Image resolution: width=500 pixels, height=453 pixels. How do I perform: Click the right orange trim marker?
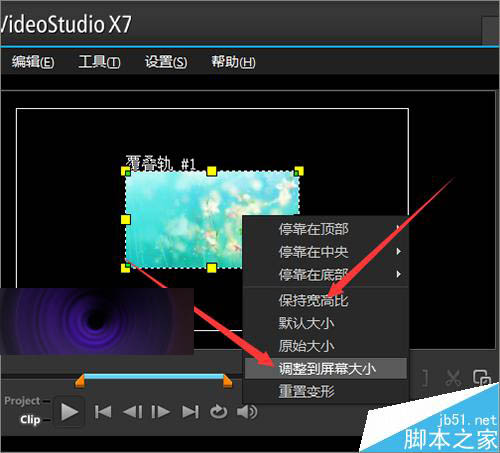(227, 380)
